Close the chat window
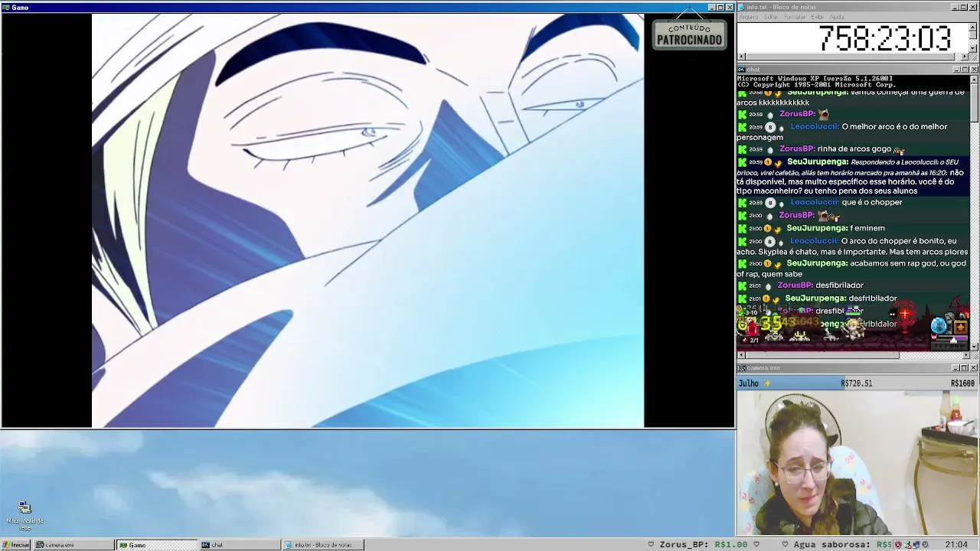 click(x=974, y=70)
